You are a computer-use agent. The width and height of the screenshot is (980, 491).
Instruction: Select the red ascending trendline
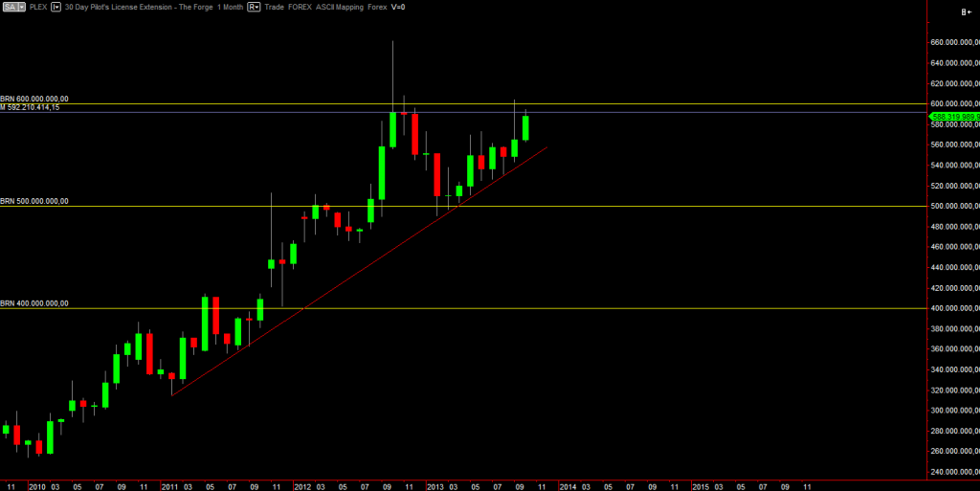pyautogui.click(x=360, y=271)
